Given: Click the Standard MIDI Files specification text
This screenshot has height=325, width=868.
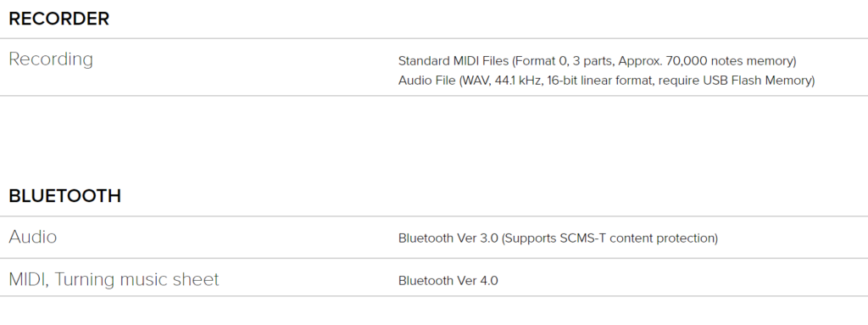Looking at the screenshot, I should click(598, 60).
